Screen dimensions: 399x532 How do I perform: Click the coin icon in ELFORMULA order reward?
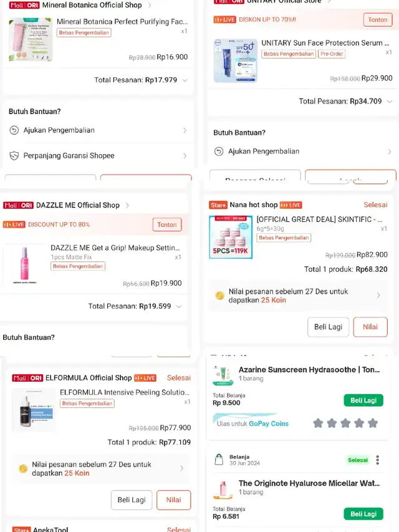pyautogui.click(x=23, y=468)
